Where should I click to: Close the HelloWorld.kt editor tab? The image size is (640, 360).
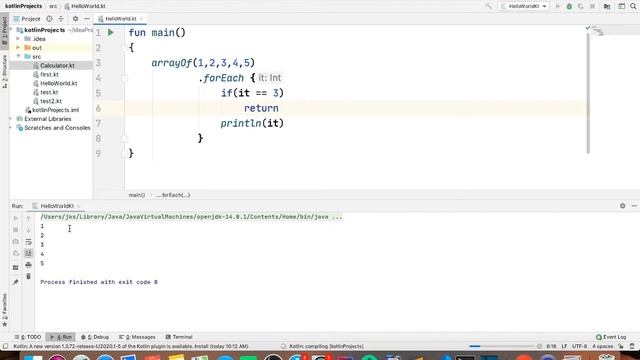click(x=141, y=19)
